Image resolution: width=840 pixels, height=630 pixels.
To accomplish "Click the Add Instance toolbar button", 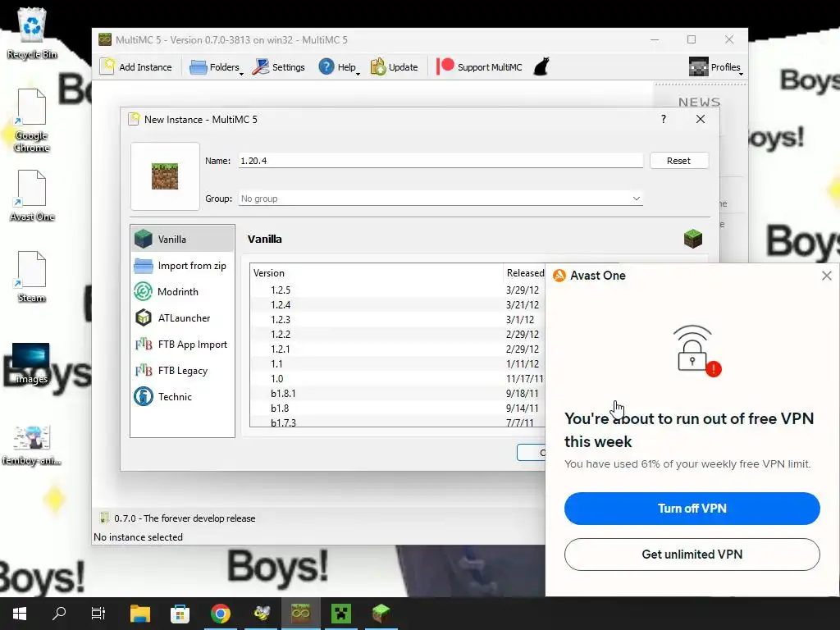I will [136, 67].
